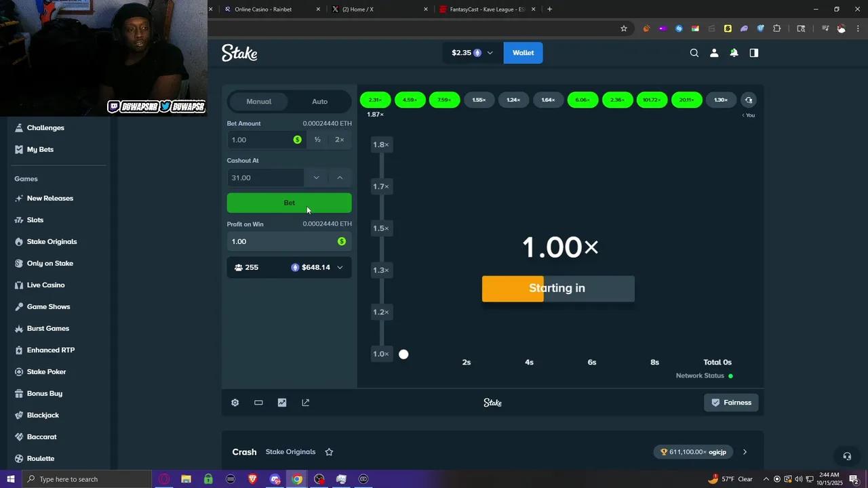868x488 pixels.
Task: Open game settings gear below the chart
Action: 235,403
